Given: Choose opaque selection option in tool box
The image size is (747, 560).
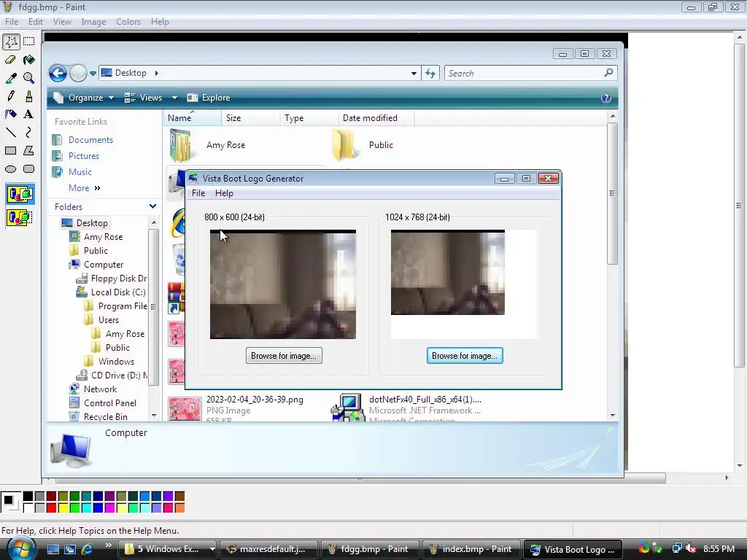Looking at the screenshot, I should click(20, 194).
